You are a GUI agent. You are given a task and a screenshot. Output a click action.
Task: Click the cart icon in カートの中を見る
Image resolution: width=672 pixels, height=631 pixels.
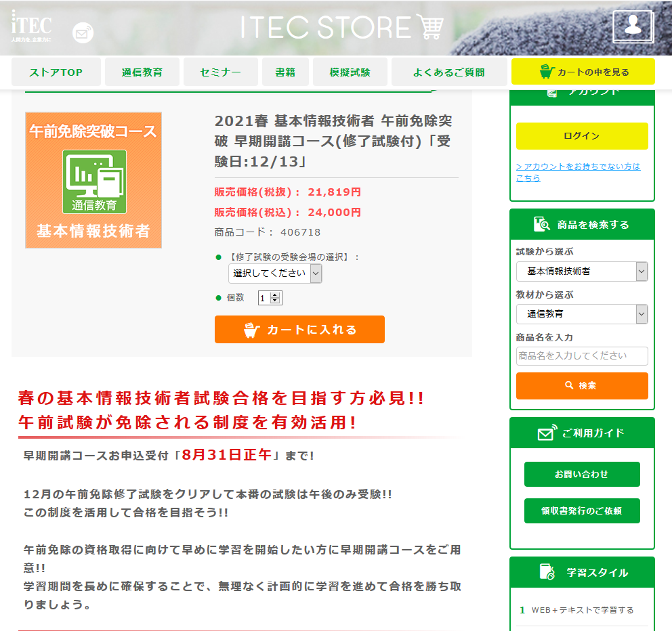547,72
